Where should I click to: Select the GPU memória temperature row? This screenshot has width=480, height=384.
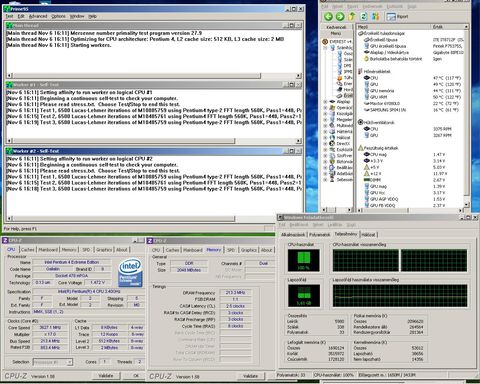click(412, 91)
